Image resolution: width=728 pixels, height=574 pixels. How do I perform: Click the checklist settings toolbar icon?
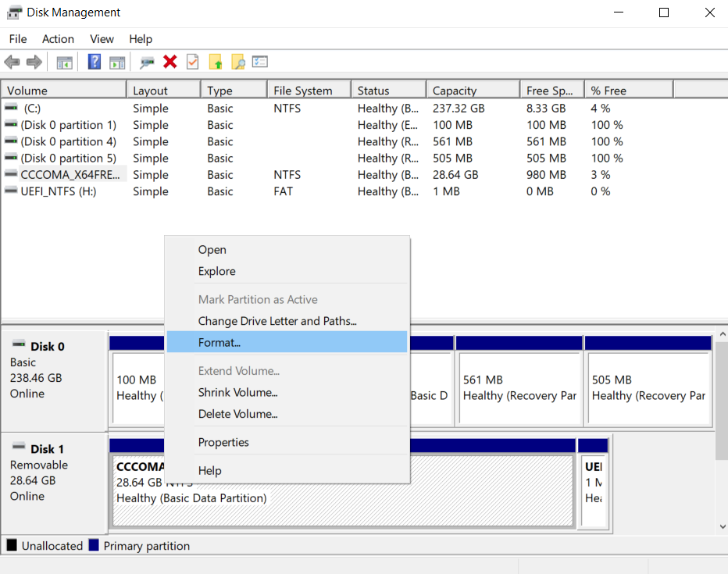[260, 62]
